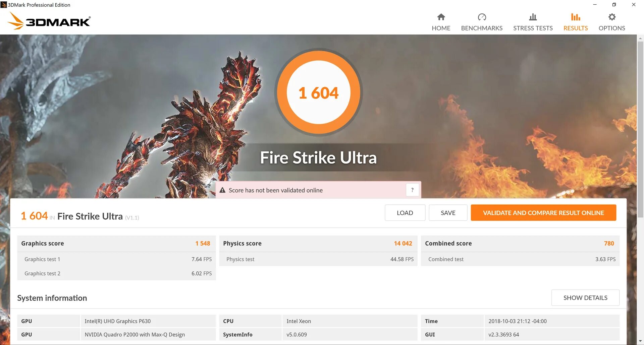644x345 pixels.
Task: Go to the STRESS TESTS tab
Action: pos(533,22)
